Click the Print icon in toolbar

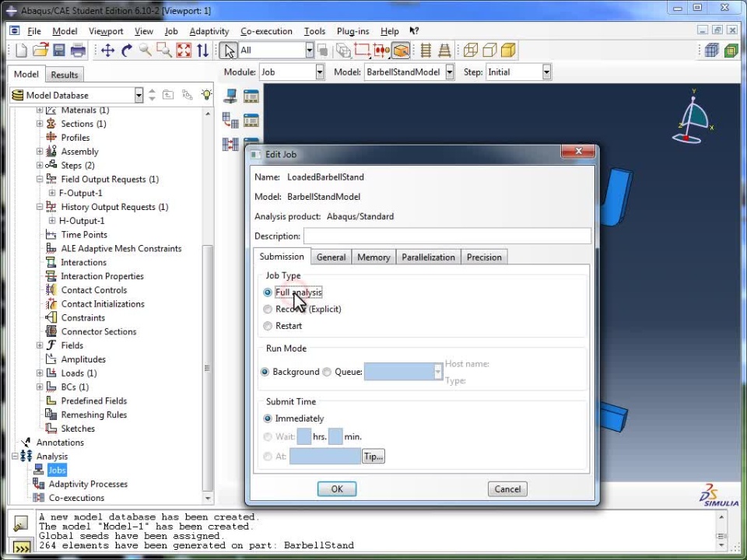pos(78,50)
